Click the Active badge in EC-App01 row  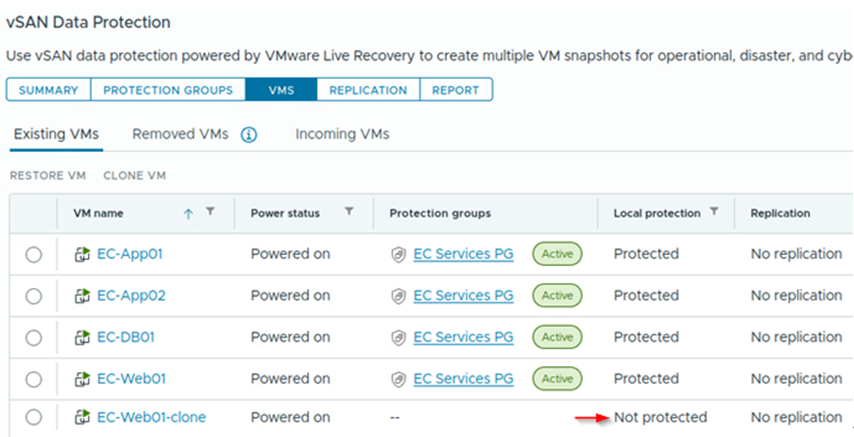(x=557, y=254)
